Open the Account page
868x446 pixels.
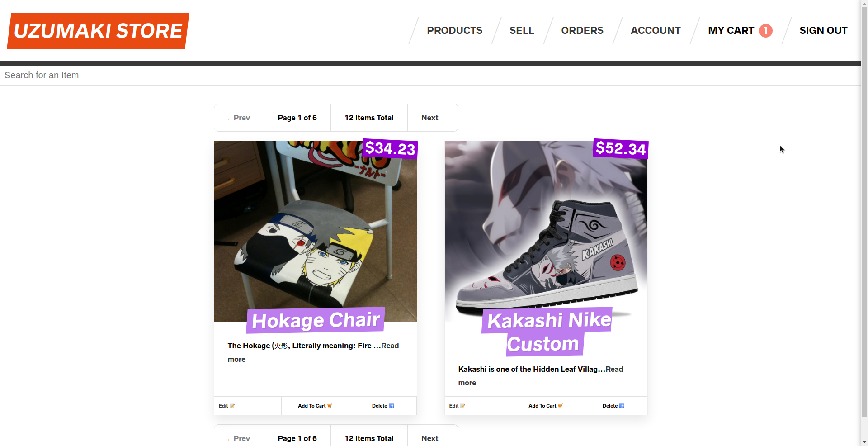click(x=656, y=31)
